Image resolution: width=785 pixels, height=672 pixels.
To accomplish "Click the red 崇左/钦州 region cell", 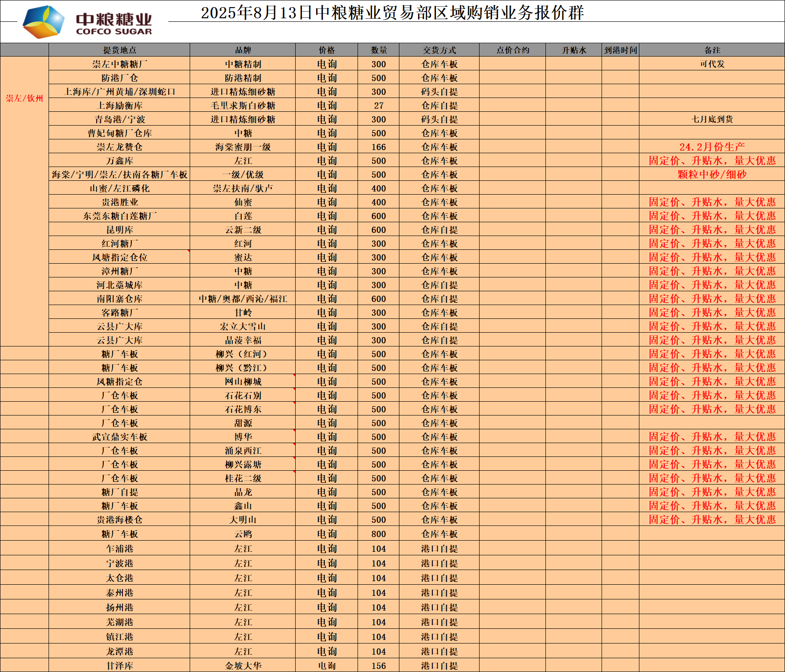I will pos(24,98).
